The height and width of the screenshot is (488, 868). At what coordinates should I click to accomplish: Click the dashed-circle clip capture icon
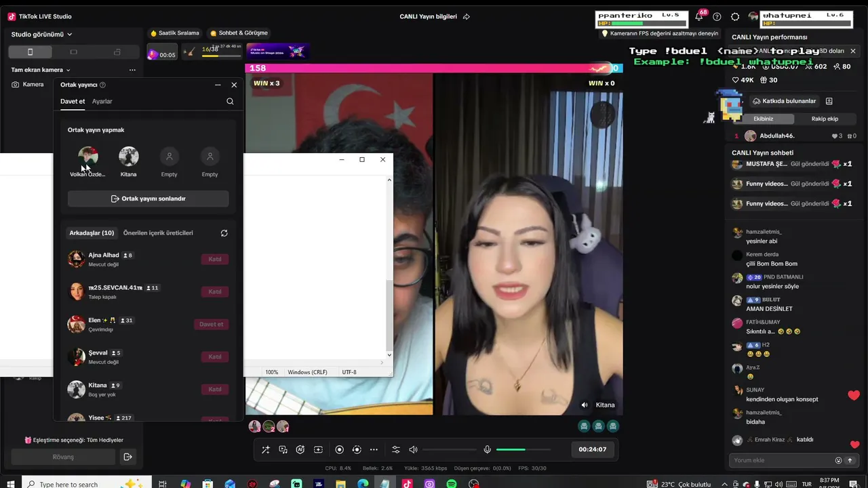[x=357, y=449]
